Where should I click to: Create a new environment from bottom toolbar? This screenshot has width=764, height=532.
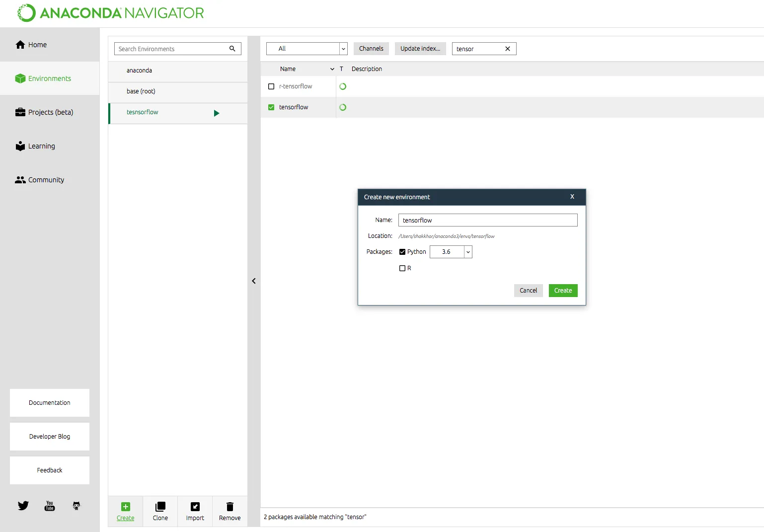[126, 511]
